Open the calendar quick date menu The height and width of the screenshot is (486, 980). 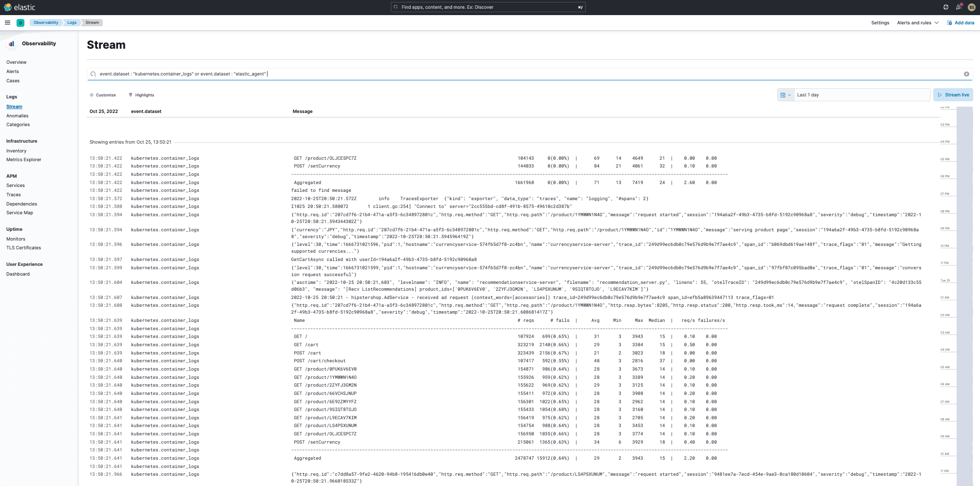[785, 95]
